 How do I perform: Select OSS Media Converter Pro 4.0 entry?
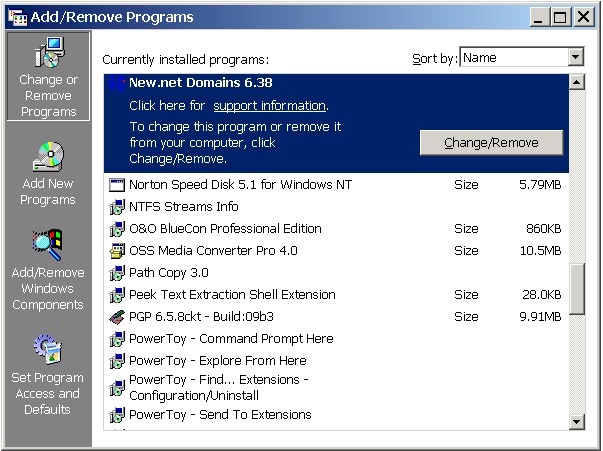(336, 251)
